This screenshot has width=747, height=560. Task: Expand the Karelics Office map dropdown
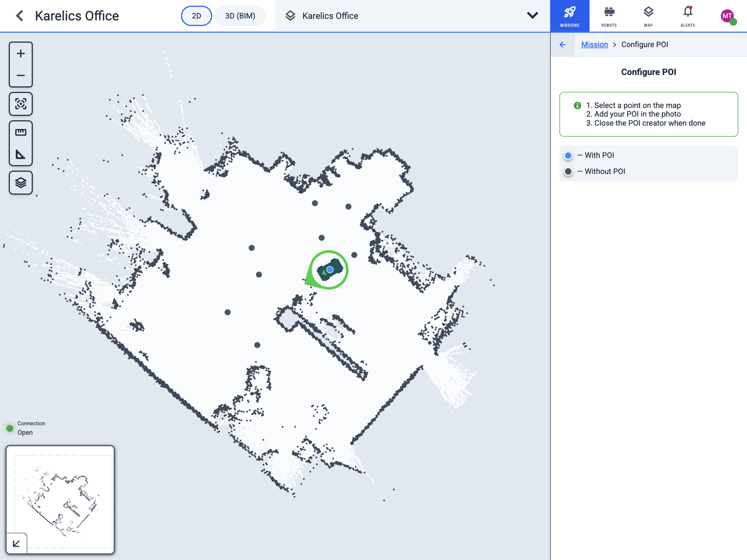(532, 16)
